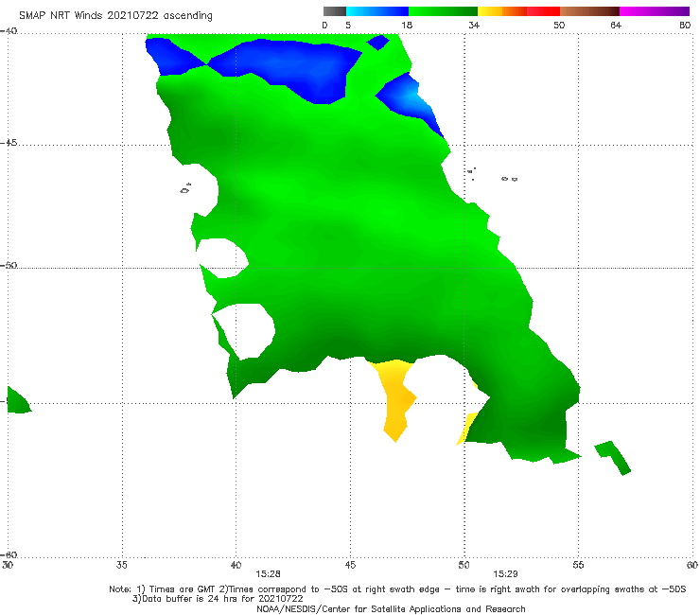Click the pair of island outlines right of the swath
The image size is (700, 615).
click(x=509, y=179)
